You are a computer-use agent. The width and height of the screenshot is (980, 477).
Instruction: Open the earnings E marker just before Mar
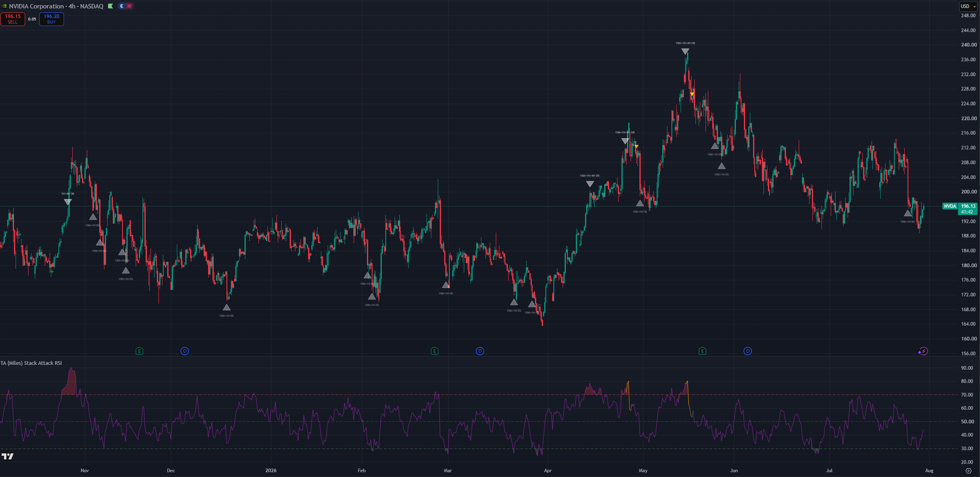435,351
